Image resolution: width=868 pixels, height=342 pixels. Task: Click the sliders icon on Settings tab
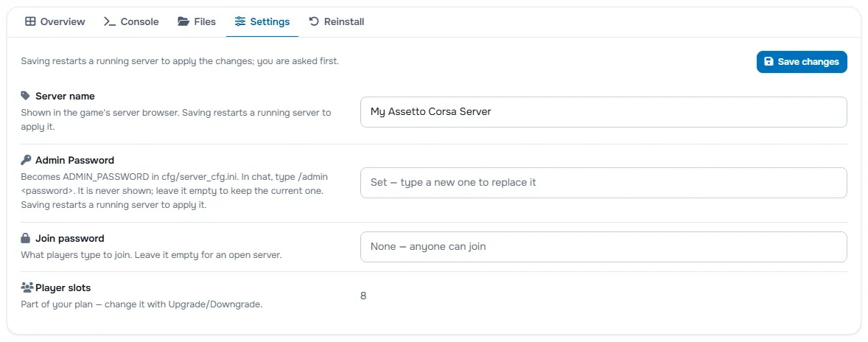pyautogui.click(x=239, y=21)
